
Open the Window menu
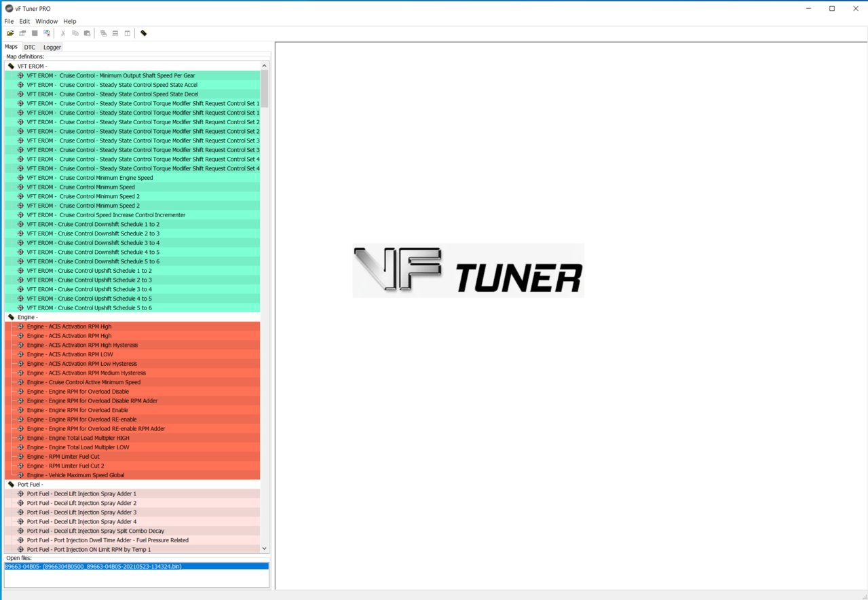tap(47, 22)
